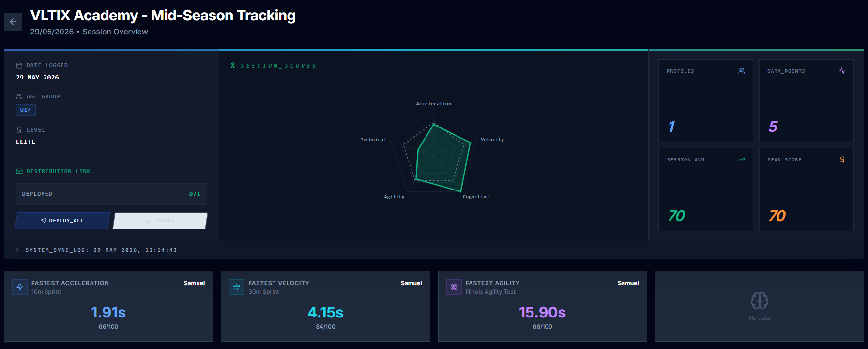The width and height of the screenshot is (868, 349).
Task: Click the No data text
Action: (760, 318)
